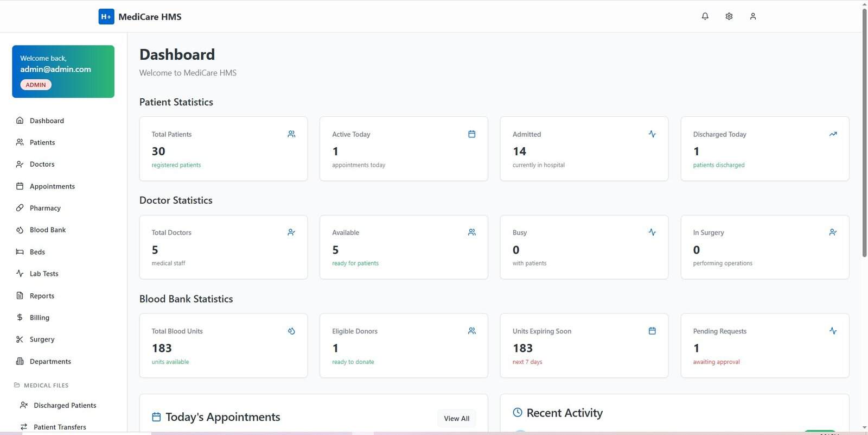Click the calendar icon on Units Expiring Soon card
The width and height of the screenshot is (868, 435).
652,331
